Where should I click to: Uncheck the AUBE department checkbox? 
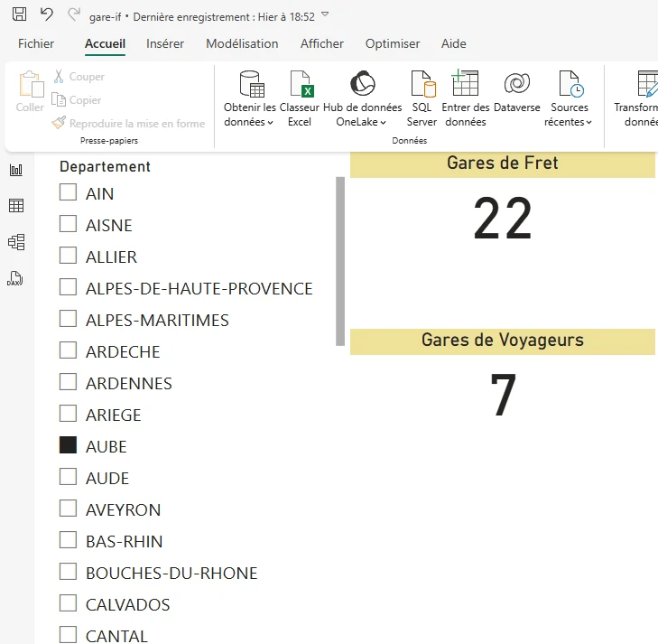[68, 445]
